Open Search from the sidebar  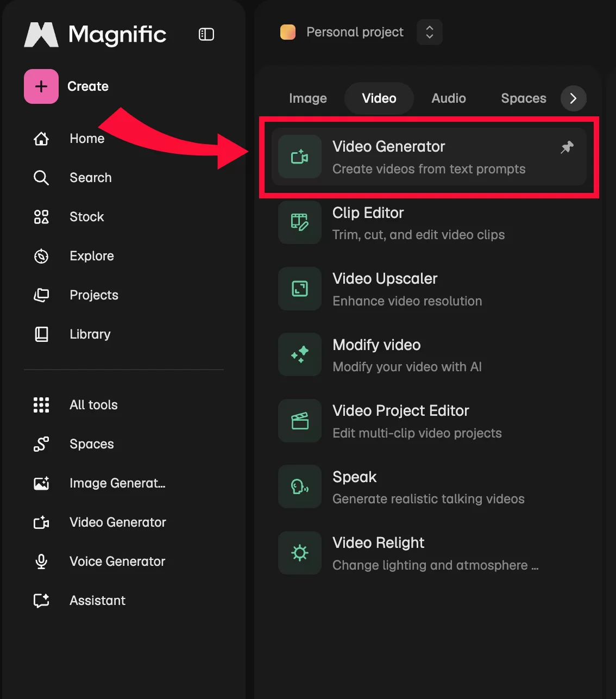coord(91,178)
